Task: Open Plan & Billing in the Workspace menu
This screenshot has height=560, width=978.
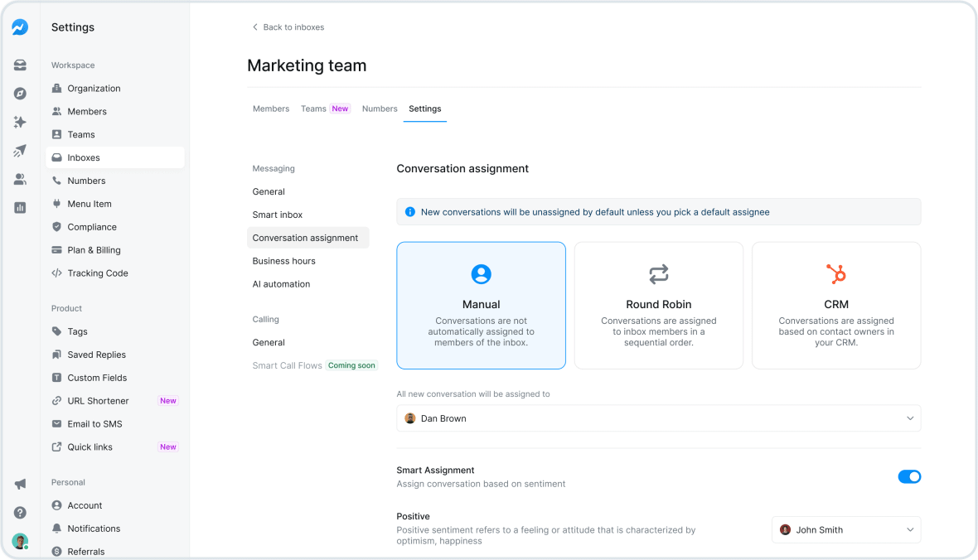Action: (x=93, y=249)
